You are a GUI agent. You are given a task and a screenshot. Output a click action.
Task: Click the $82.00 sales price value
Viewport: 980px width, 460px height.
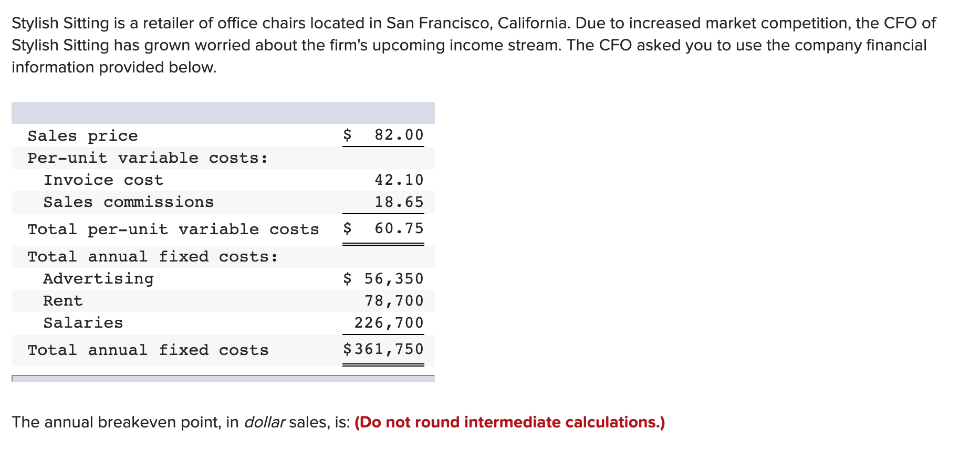[398, 135]
